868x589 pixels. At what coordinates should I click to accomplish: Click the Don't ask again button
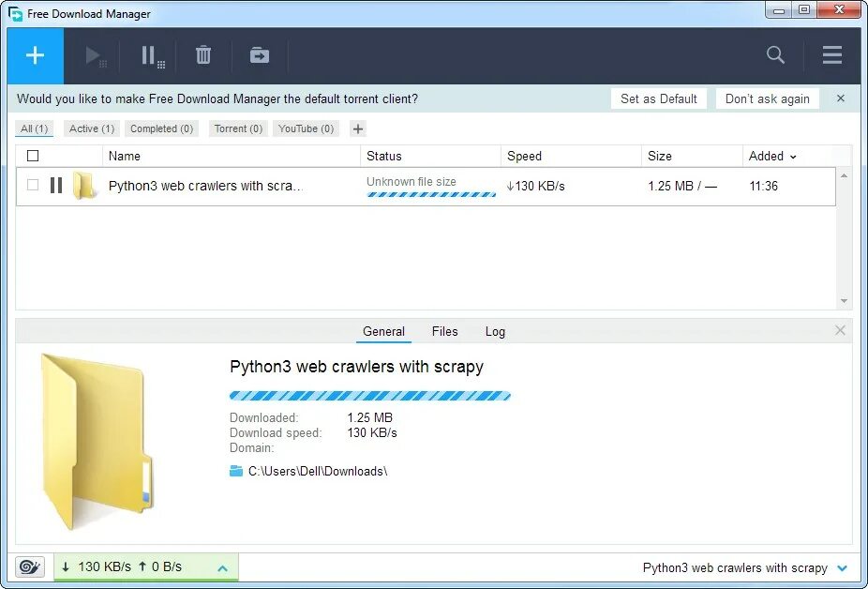tap(768, 99)
